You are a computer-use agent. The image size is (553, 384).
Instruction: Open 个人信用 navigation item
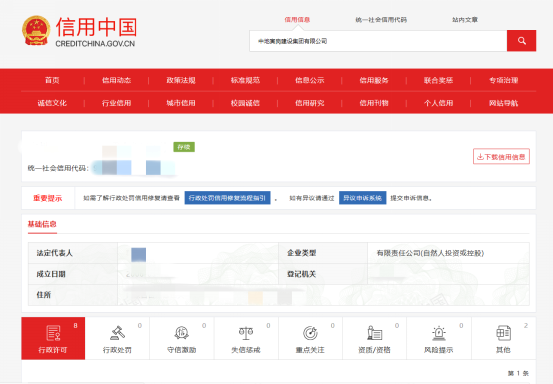point(438,103)
